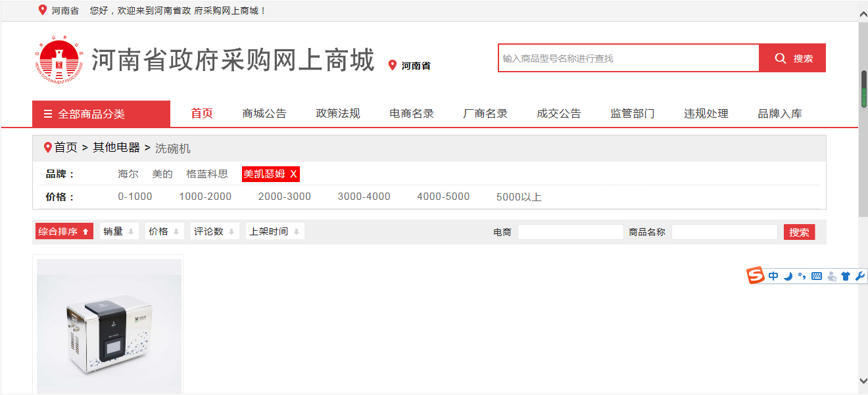Filter by the 海尔 brand link
Image resolution: width=868 pixels, height=395 pixels.
point(128,174)
